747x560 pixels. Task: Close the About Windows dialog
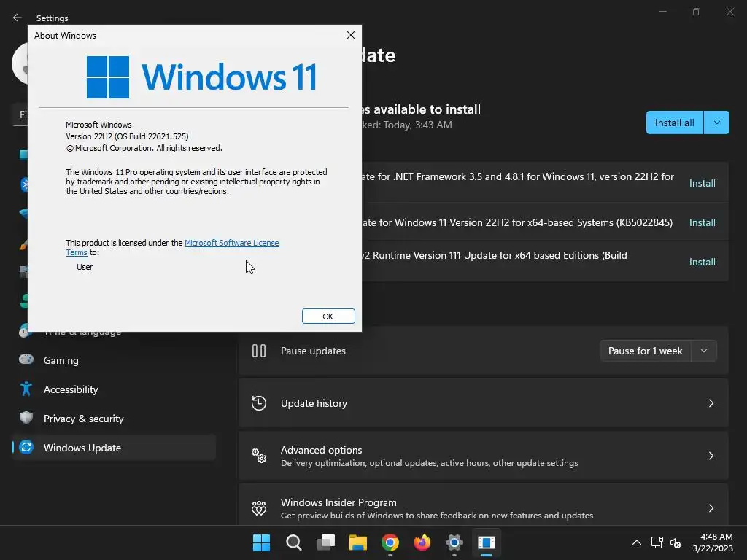tap(351, 35)
